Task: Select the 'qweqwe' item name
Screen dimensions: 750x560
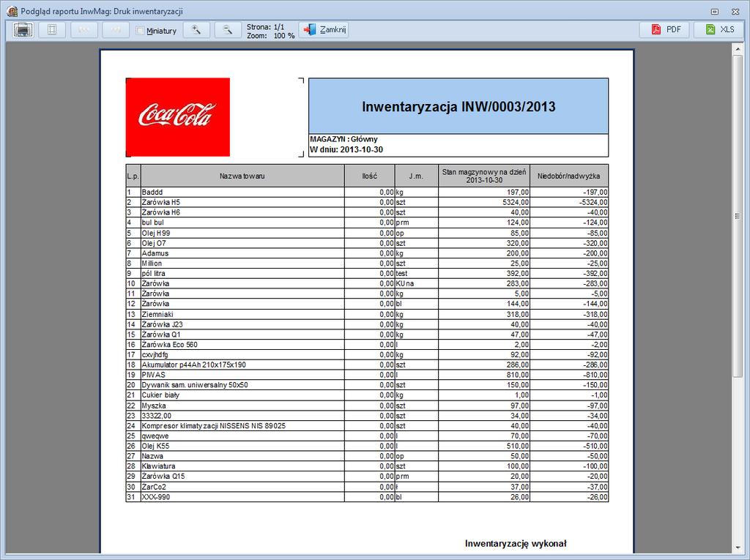Action: point(155,436)
